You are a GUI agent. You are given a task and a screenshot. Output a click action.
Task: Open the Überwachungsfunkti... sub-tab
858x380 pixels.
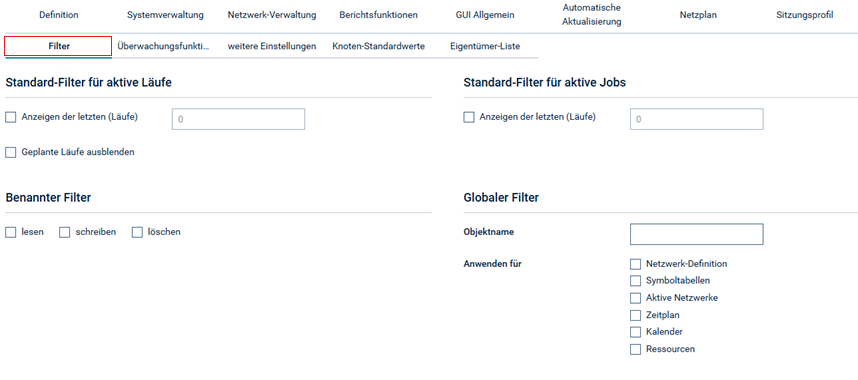(x=164, y=47)
